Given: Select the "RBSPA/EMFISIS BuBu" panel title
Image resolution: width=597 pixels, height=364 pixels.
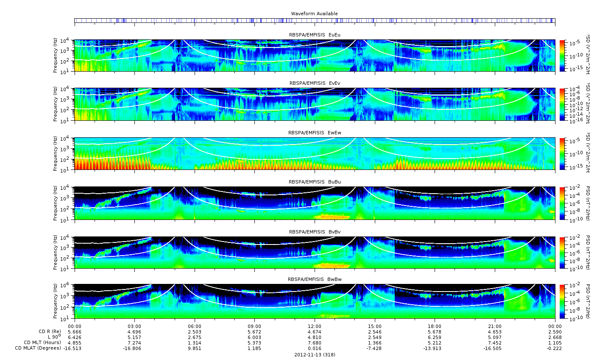Looking at the screenshot, I should pos(314,182).
